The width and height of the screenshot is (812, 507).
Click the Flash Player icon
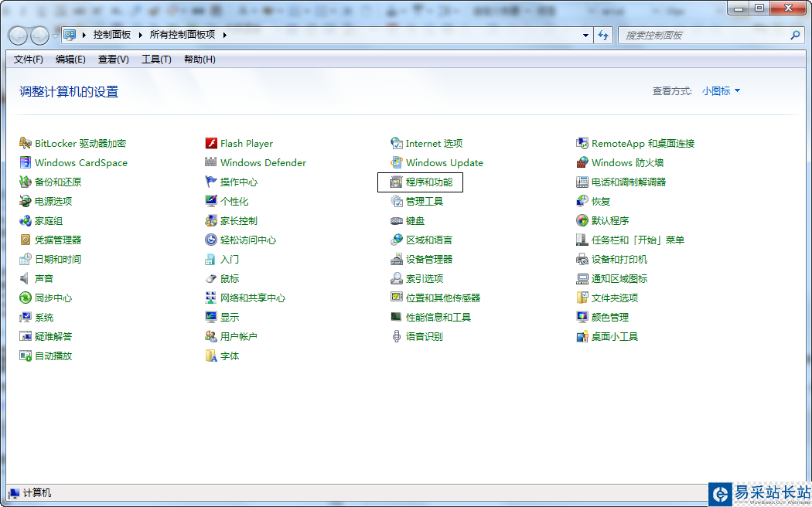click(211, 143)
